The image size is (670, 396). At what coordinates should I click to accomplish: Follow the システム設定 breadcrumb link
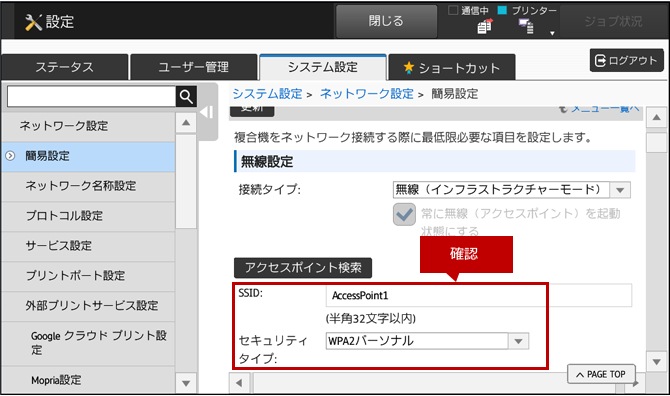(x=267, y=94)
